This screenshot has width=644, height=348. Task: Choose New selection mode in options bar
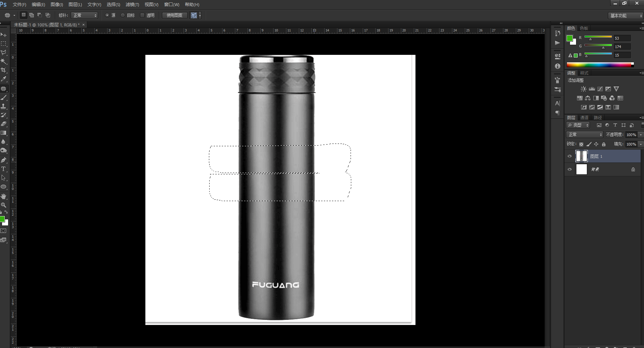(23, 15)
